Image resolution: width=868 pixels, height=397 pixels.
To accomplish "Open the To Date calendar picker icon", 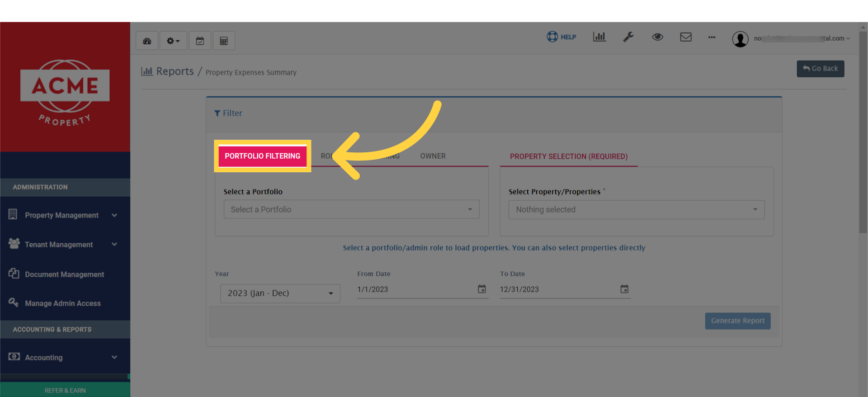I will [624, 289].
